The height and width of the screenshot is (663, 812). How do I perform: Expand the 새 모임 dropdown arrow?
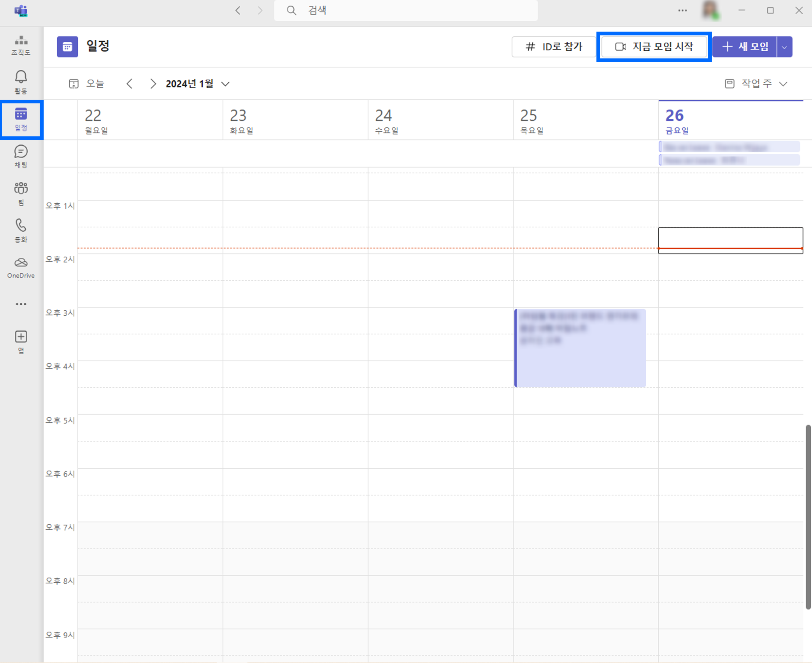[784, 47]
